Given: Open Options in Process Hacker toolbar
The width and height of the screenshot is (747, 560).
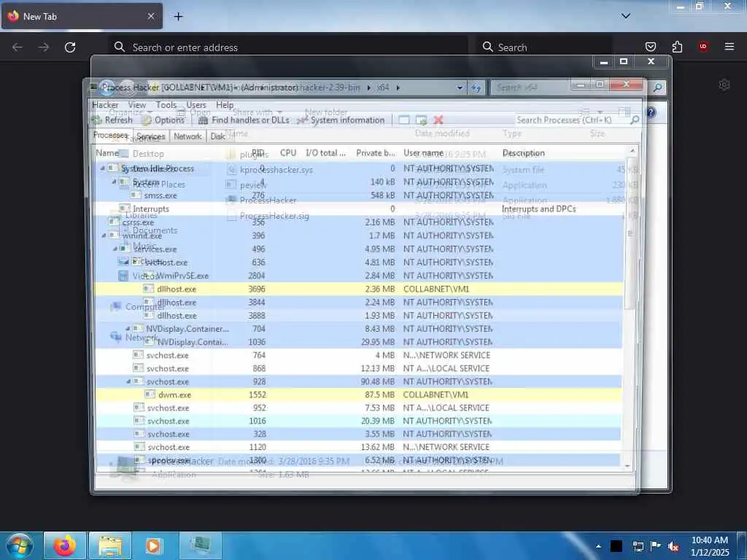Looking at the screenshot, I should [163, 120].
